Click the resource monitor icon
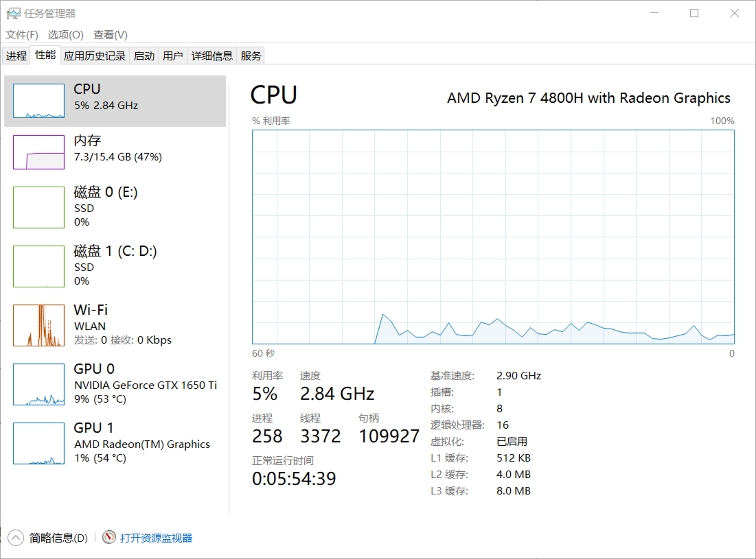Screen dimensions: 756x559 tap(109, 537)
